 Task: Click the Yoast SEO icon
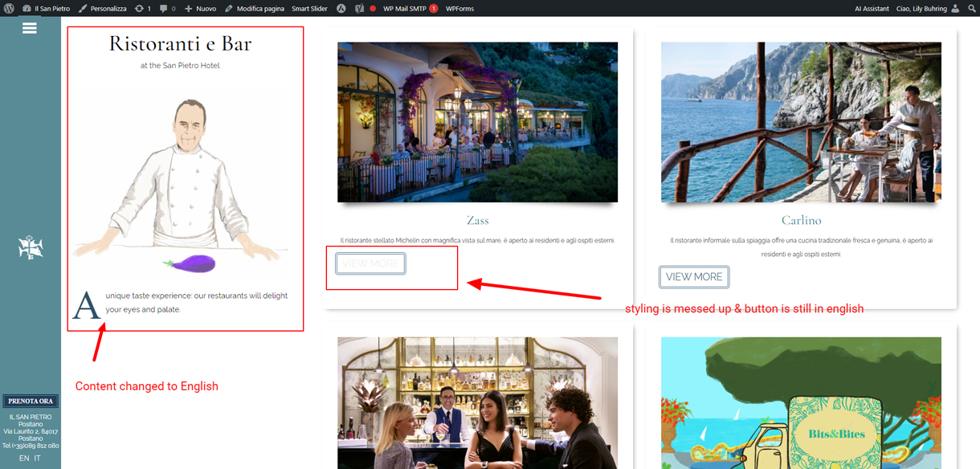click(x=359, y=8)
